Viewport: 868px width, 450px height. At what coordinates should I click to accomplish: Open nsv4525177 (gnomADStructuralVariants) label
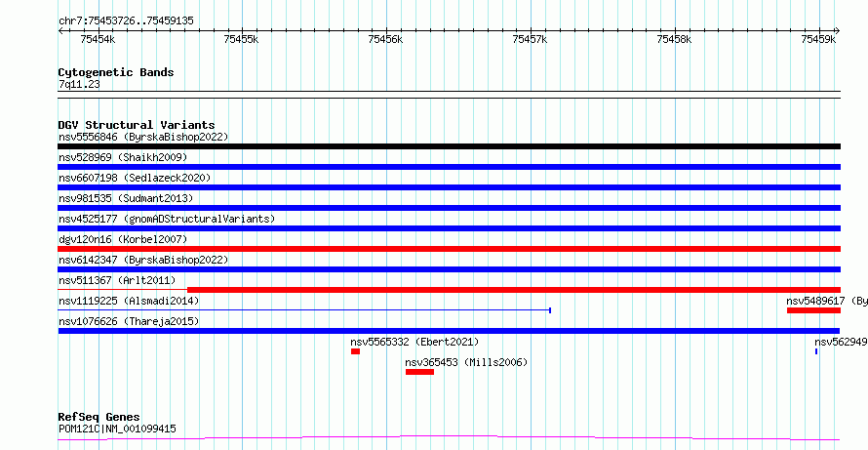click(167, 219)
